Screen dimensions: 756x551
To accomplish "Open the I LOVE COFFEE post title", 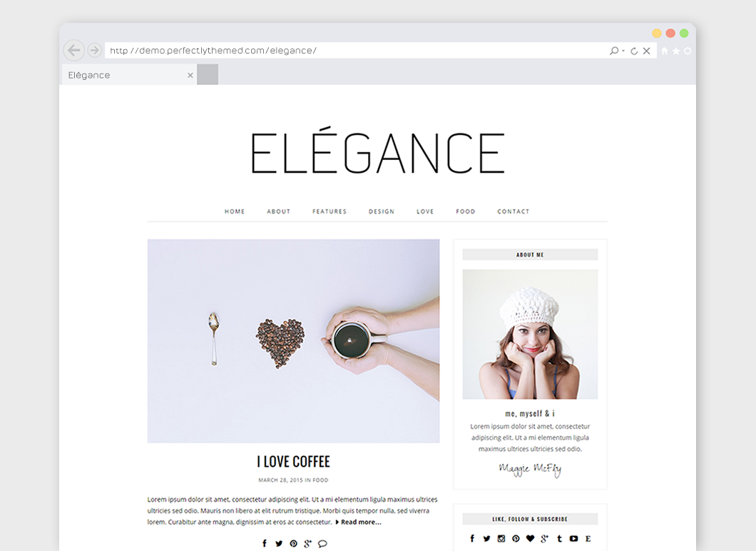I will pyautogui.click(x=293, y=462).
